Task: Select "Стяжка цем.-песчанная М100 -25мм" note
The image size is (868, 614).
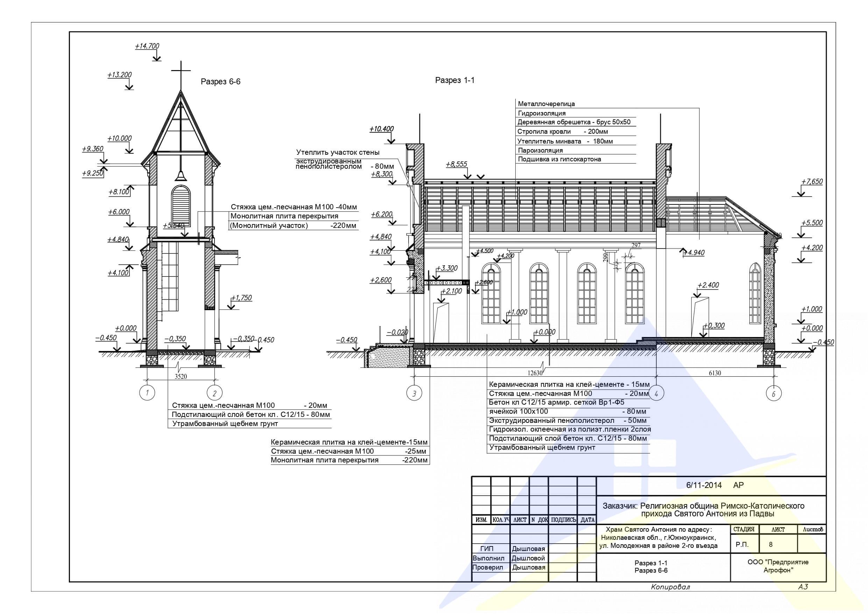Action: [x=348, y=451]
